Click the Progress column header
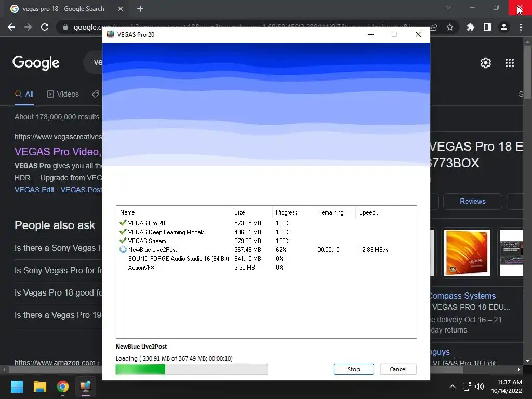Screen dimensions: 532x399 coord(293,212)
